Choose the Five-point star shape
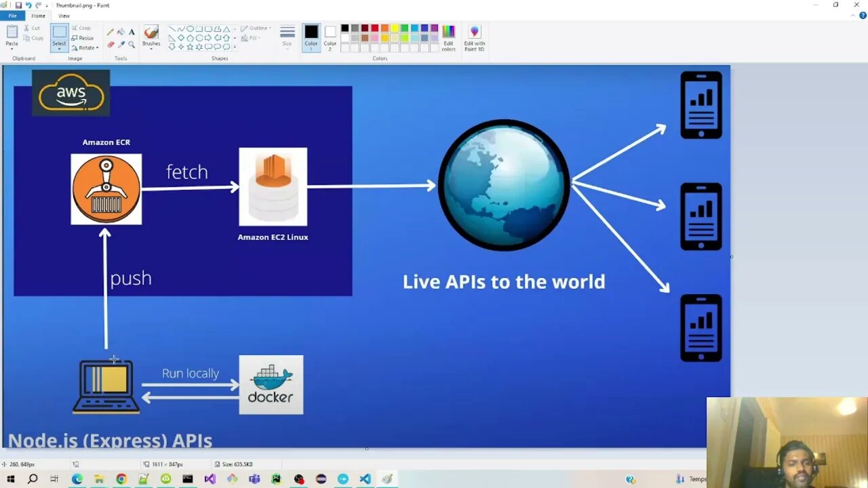868x488 pixels. (x=190, y=47)
